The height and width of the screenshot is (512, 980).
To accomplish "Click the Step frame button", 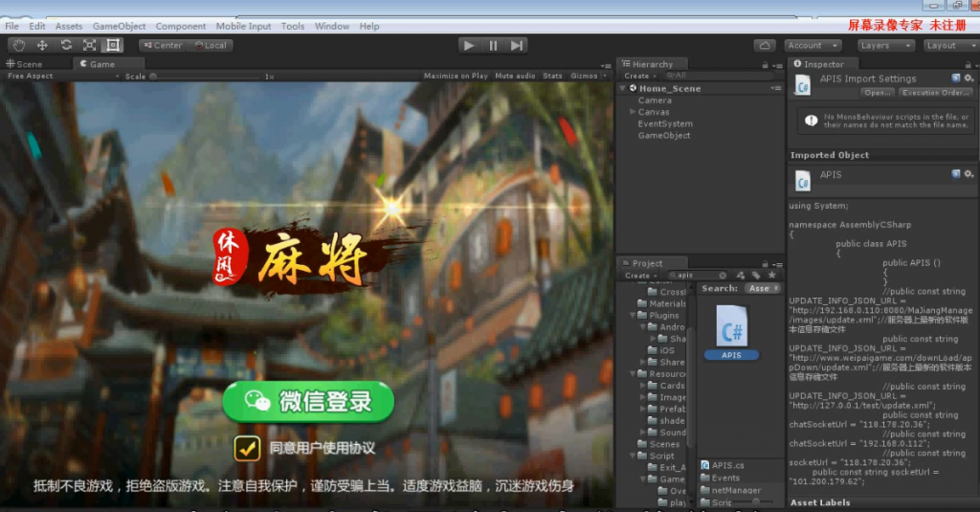I will (517, 45).
